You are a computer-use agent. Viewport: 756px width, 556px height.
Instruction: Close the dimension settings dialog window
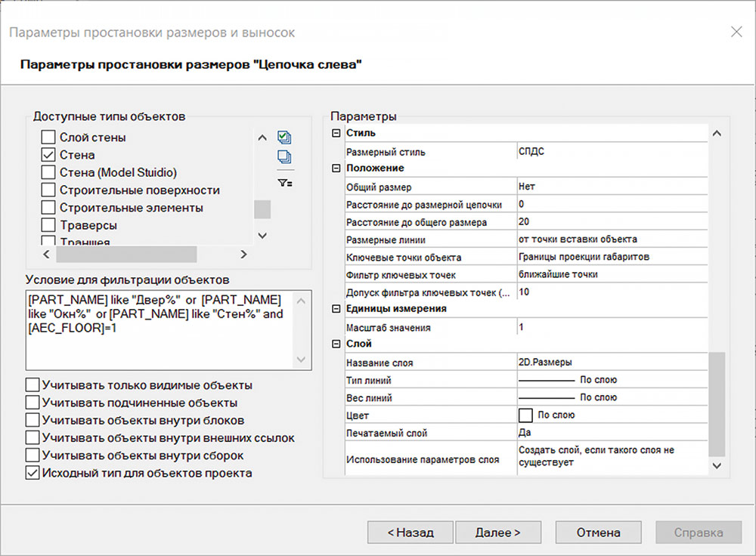[736, 32]
